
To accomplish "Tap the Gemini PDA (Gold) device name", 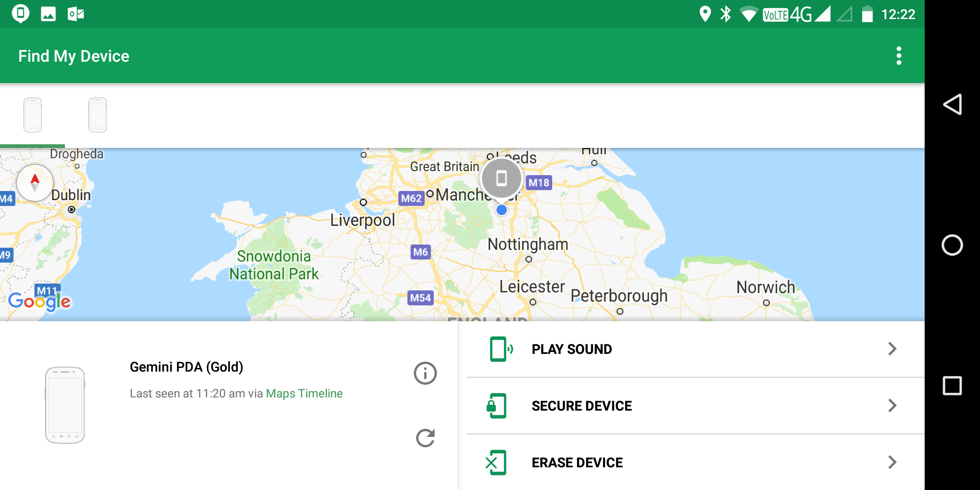I will pyautogui.click(x=186, y=367).
